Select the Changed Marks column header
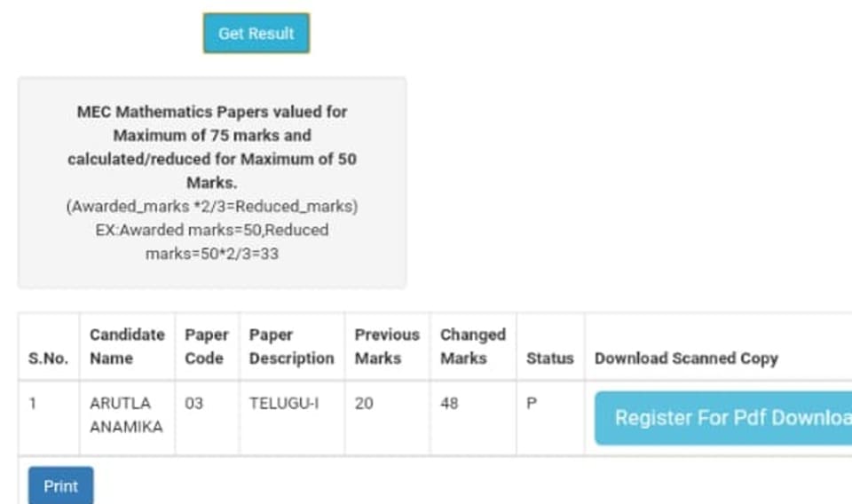Screen dimensions: 852x504 [x=473, y=346]
